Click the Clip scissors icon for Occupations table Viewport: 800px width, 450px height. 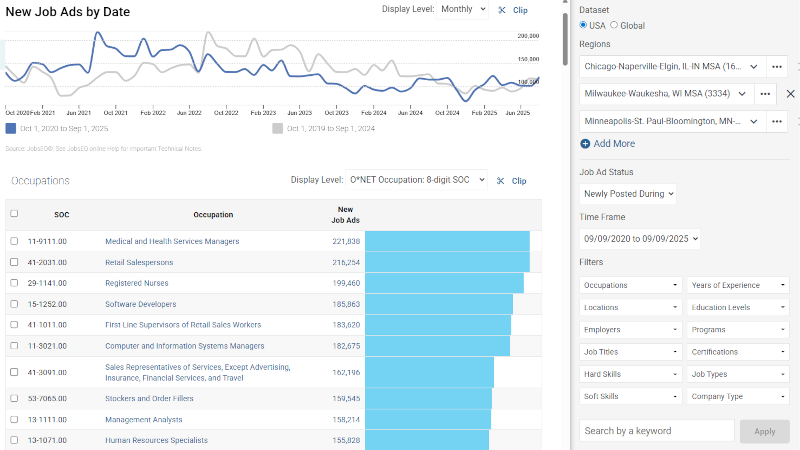(502, 181)
